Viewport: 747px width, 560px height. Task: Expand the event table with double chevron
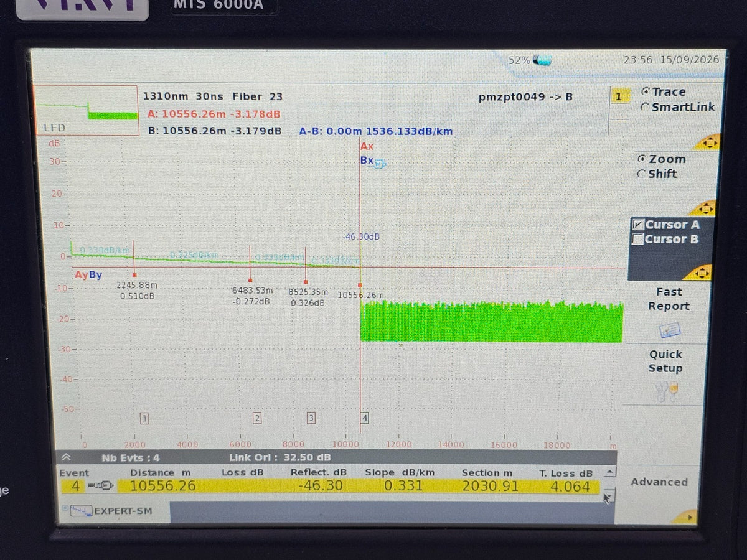click(x=65, y=457)
